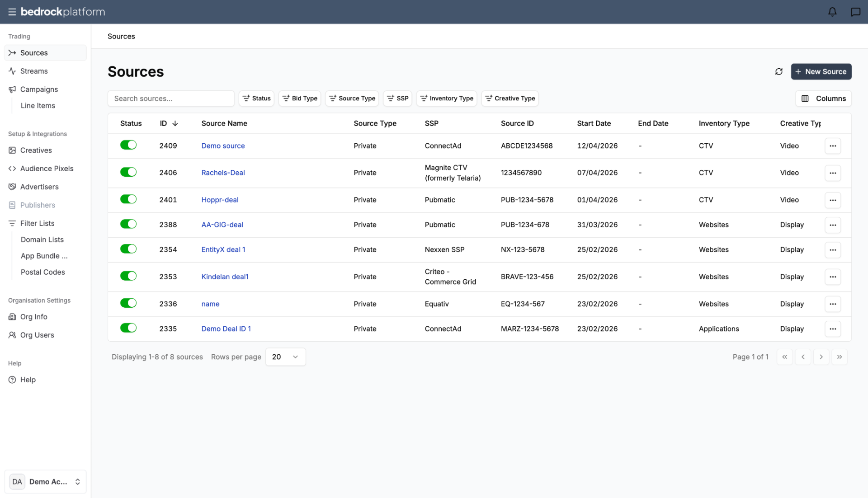Go to Line Items in sidebar
Viewport: 868px width, 498px height.
[38, 106]
